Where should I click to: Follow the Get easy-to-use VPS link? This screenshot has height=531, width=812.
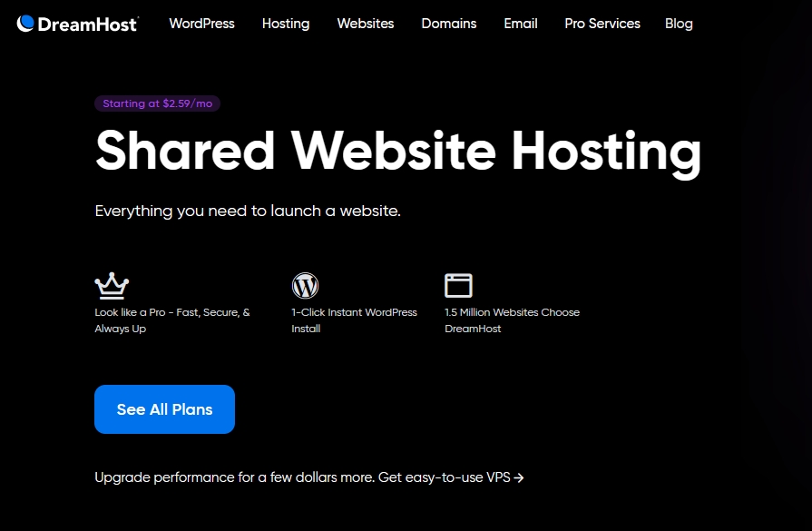[451, 477]
